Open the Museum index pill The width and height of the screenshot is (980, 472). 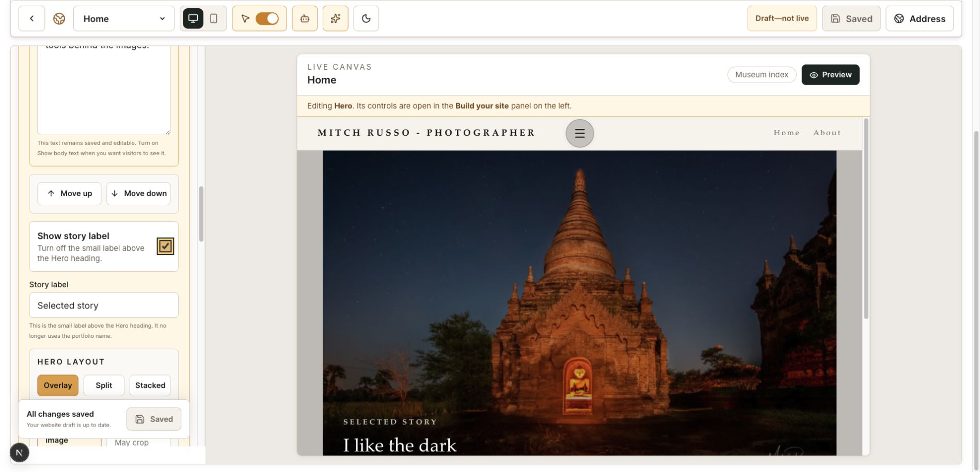[762, 75]
